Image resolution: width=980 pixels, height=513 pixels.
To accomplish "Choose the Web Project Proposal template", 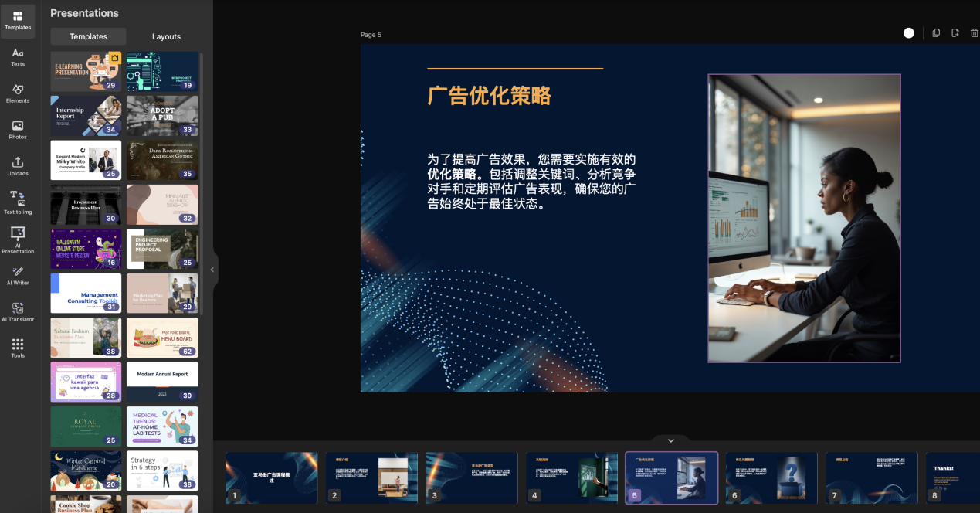I will [x=162, y=71].
